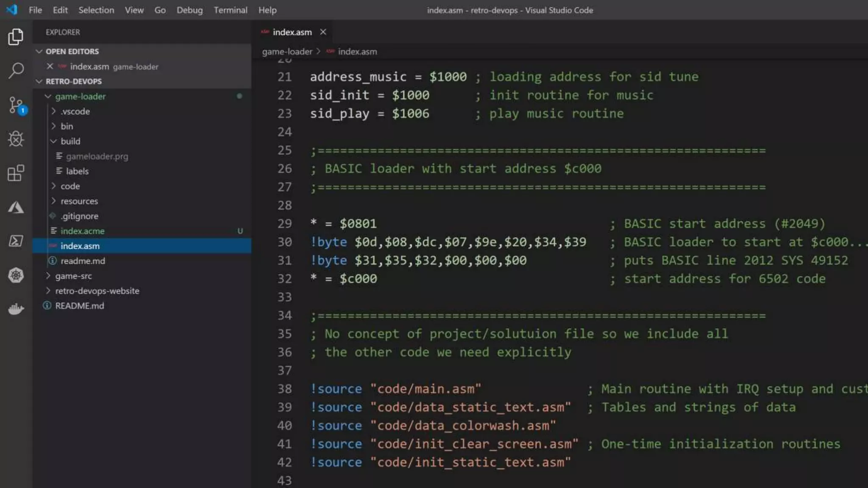This screenshot has width=868, height=488.
Task: Open the Kubernetes helm wheel view
Action: [16, 275]
